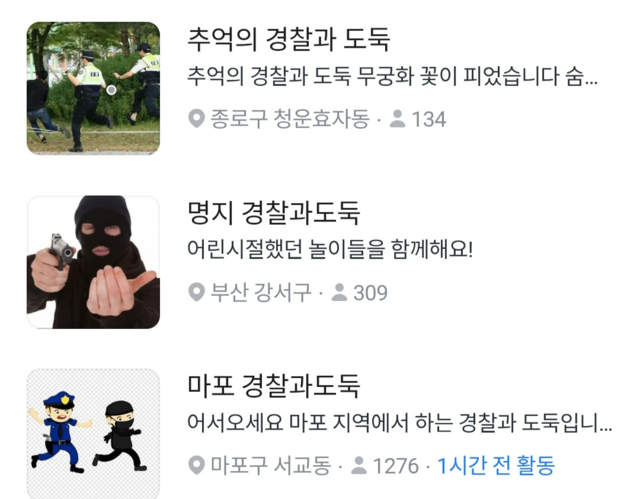Select the description mentioning 무궁화 꽃이 피었습니다
640x499 pixels.
tap(392, 76)
